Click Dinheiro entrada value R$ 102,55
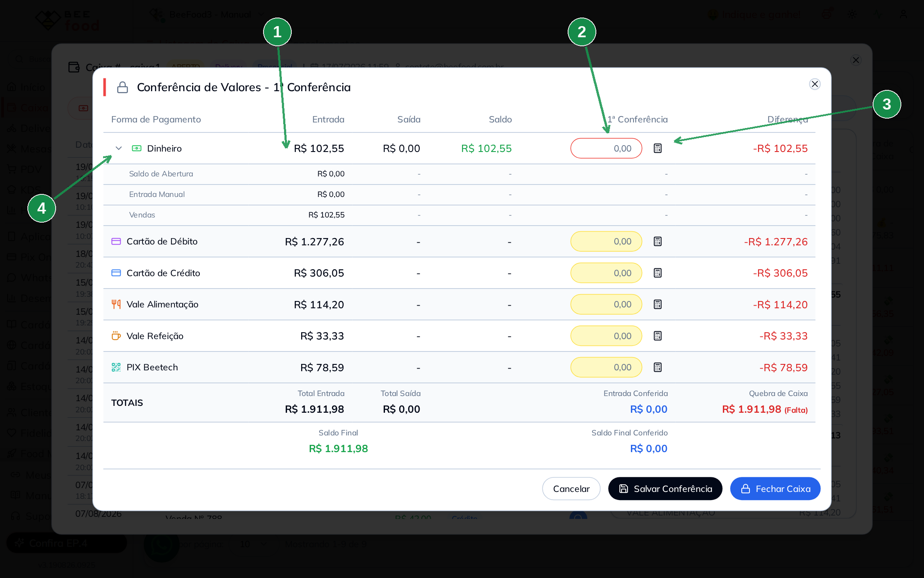The height and width of the screenshot is (578, 924). pyautogui.click(x=319, y=149)
